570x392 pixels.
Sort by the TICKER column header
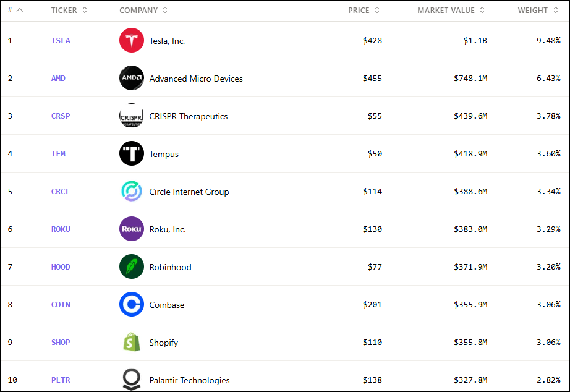coord(69,10)
